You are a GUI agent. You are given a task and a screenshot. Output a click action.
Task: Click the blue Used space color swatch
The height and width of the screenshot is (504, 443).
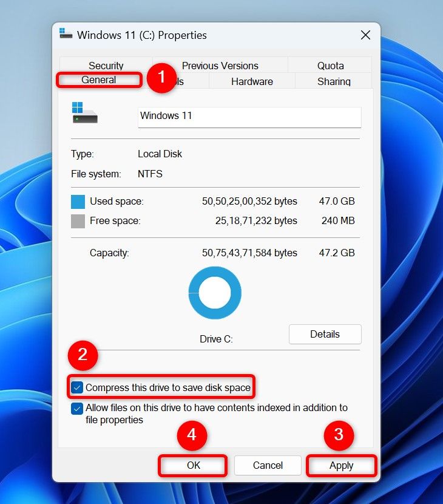pos(78,202)
